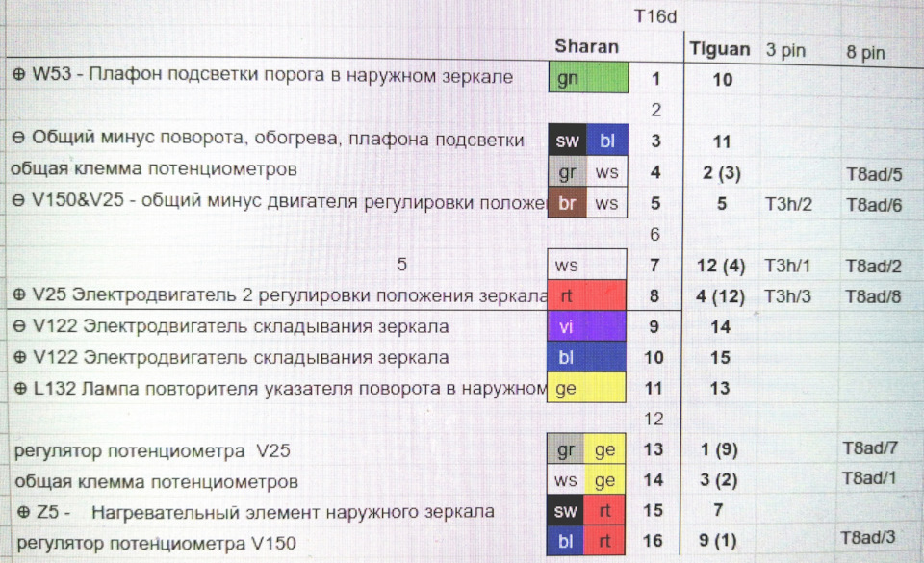Image resolution: width=924 pixels, height=563 pixels.
Task: Select Tiguan value '4 (12)'
Action: tap(720, 295)
